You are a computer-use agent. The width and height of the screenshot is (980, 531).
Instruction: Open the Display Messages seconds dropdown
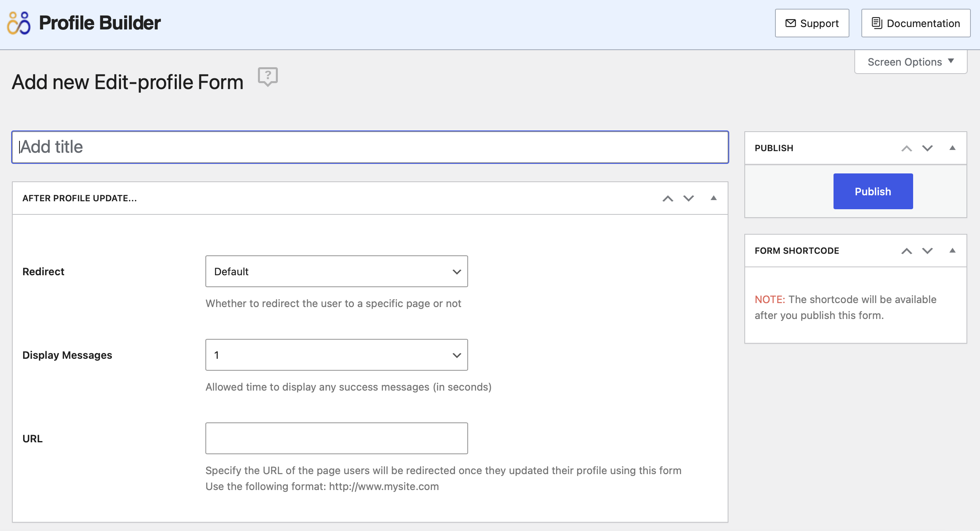point(336,355)
